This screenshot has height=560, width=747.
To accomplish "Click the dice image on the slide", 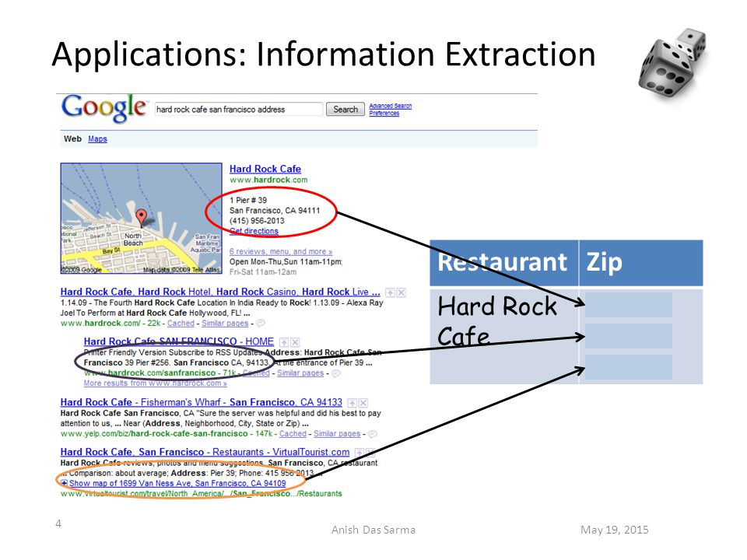I will pos(672,63).
